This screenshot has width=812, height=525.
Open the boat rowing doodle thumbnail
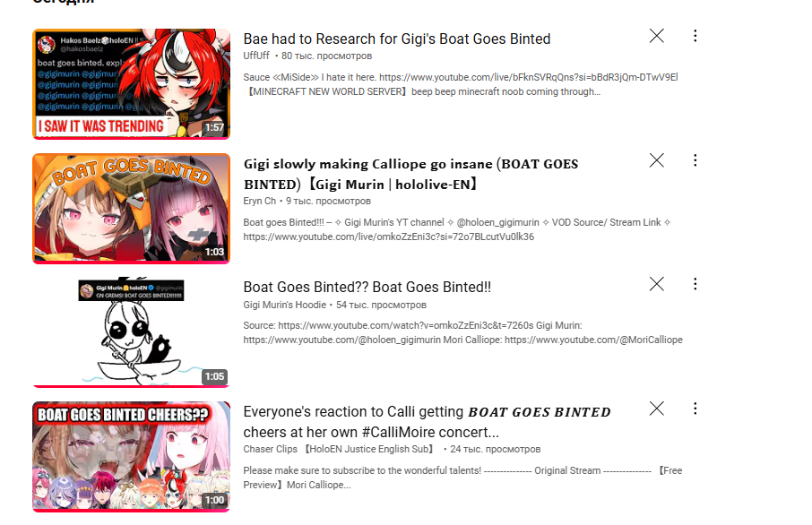tap(131, 331)
